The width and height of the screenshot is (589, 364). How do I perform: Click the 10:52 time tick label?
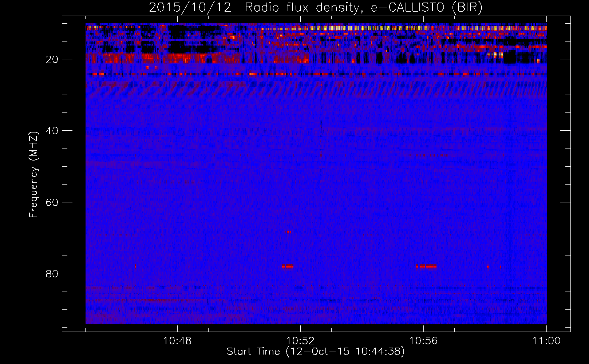click(300, 341)
